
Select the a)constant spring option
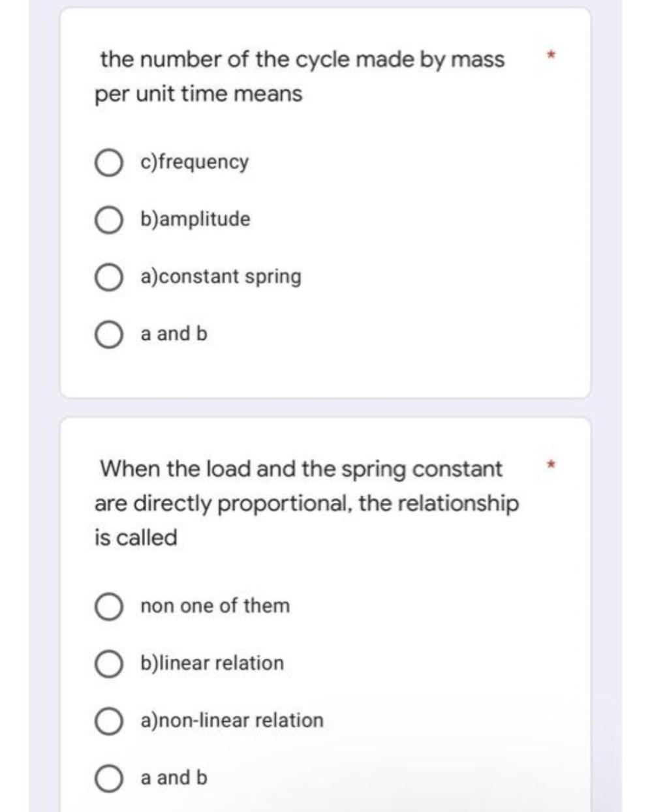[x=110, y=277]
